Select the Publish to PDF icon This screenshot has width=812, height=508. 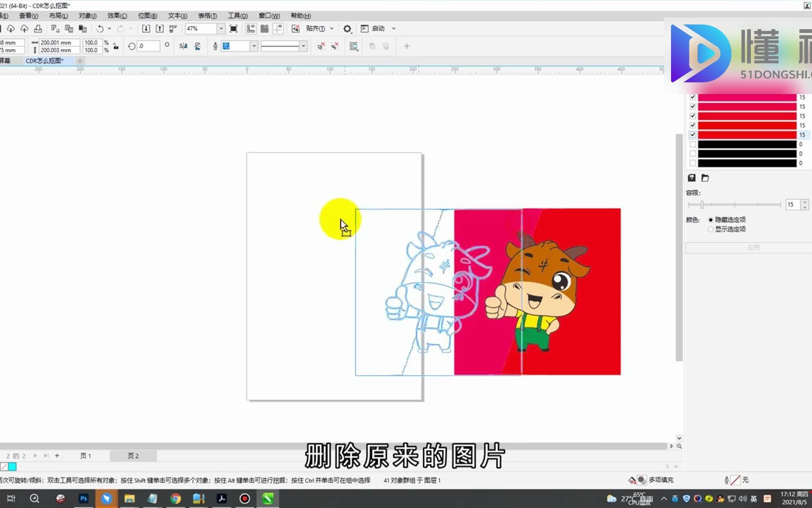(x=173, y=29)
